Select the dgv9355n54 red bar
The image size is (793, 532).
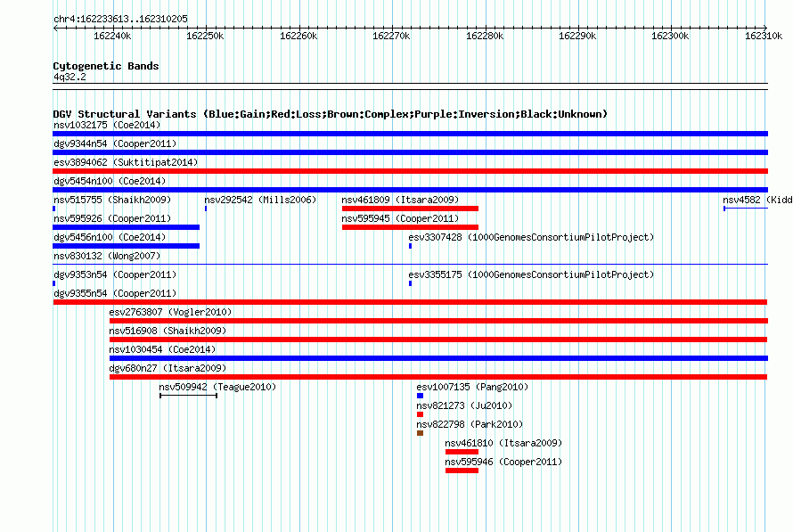pos(410,302)
